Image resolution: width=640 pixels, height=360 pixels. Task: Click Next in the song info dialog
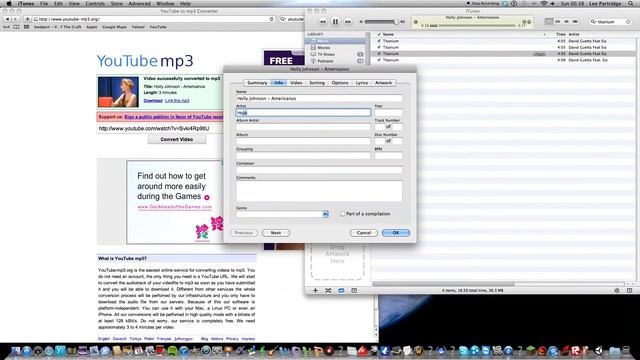click(x=276, y=233)
